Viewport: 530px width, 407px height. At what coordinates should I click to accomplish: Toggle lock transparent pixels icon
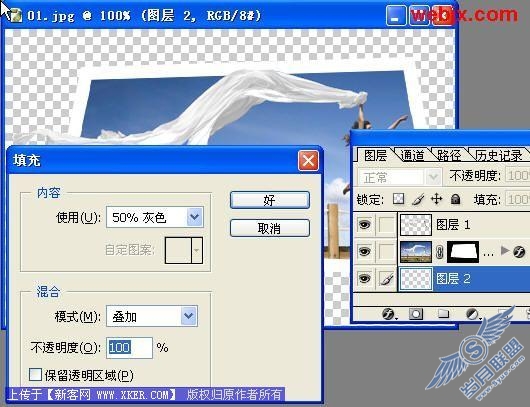pyautogui.click(x=399, y=199)
